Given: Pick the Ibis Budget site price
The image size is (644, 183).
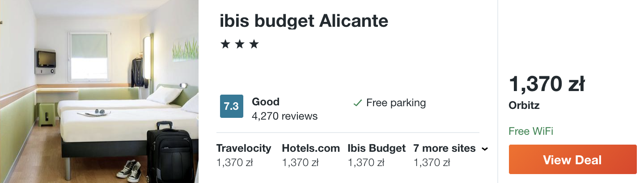Looking at the screenshot, I should coord(377,155).
